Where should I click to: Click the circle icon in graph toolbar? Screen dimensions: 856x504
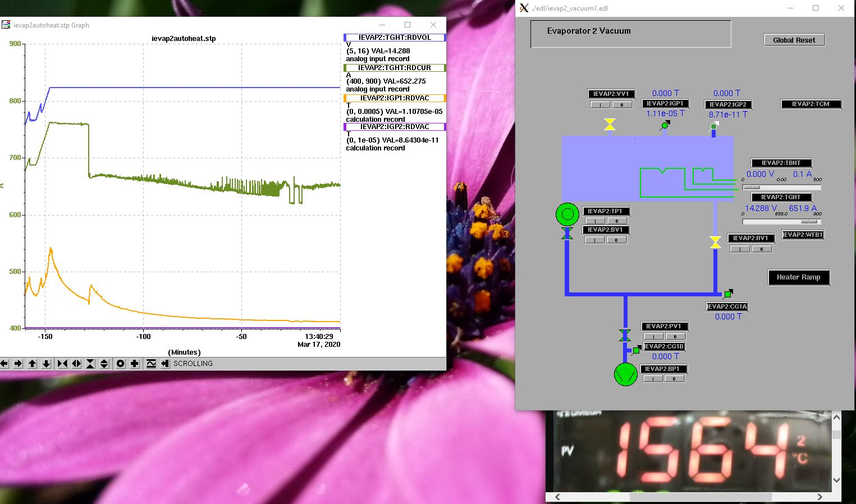[x=120, y=364]
